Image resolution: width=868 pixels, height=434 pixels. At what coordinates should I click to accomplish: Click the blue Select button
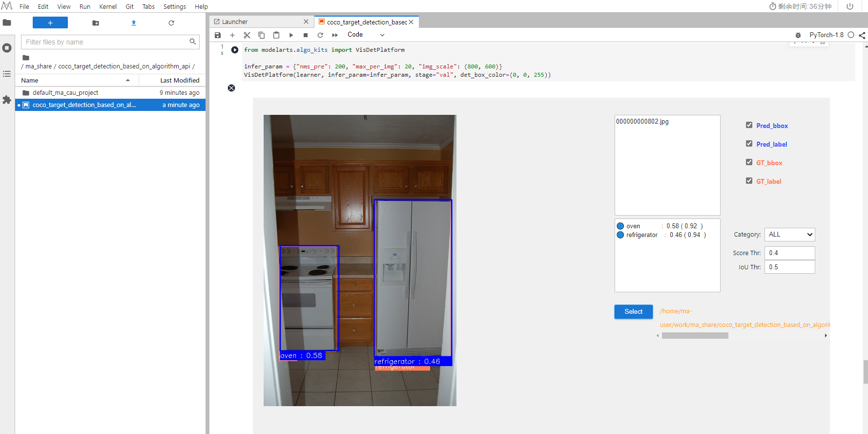(x=634, y=312)
